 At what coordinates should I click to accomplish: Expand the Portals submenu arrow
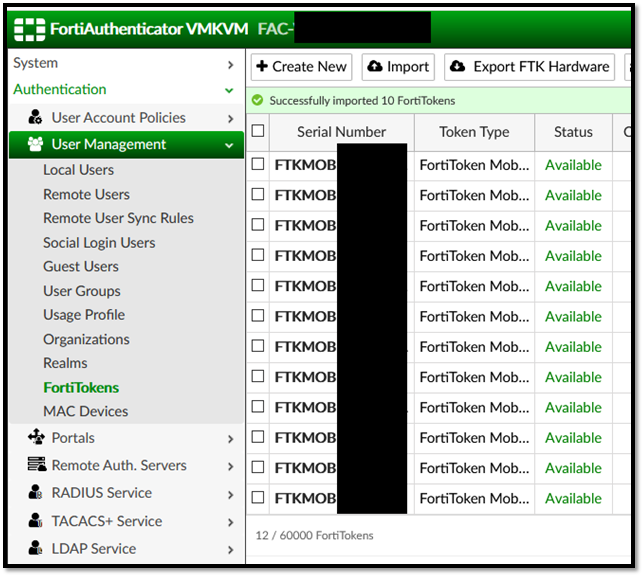click(x=231, y=439)
